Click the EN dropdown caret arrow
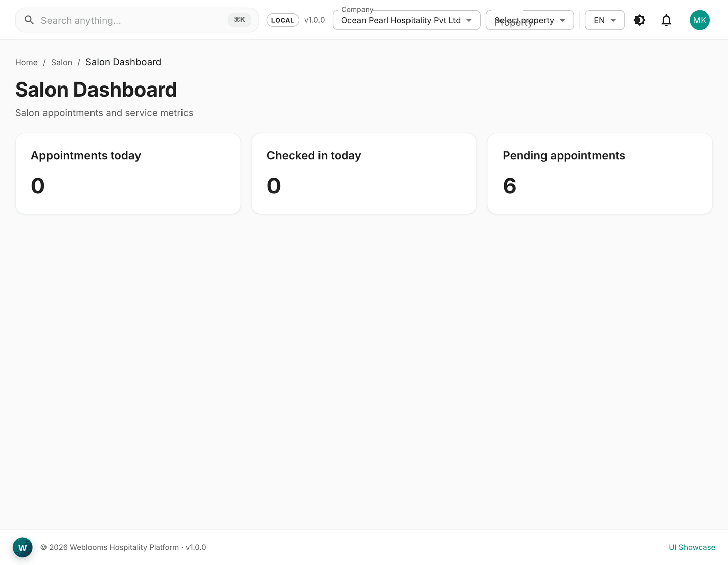Viewport: 728px width, 565px height. pos(613,20)
